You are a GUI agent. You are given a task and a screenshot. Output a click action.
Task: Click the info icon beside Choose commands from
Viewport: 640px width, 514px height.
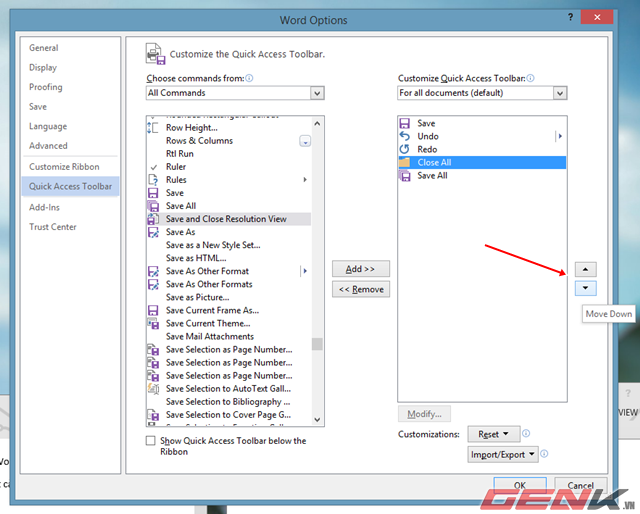(x=250, y=78)
